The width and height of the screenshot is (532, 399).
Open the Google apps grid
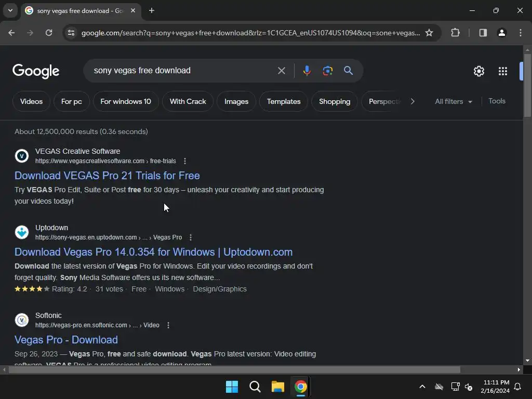pyautogui.click(x=503, y=71)
